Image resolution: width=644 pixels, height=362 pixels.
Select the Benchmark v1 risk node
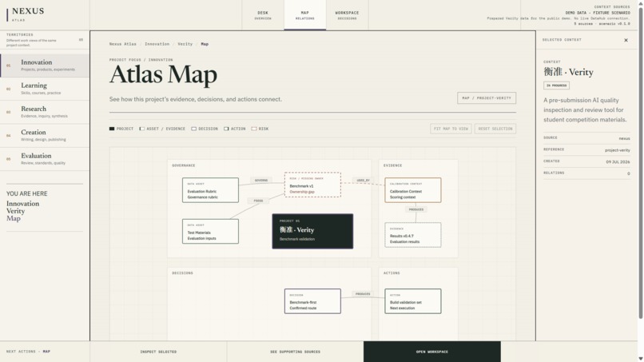pos(312,185)
